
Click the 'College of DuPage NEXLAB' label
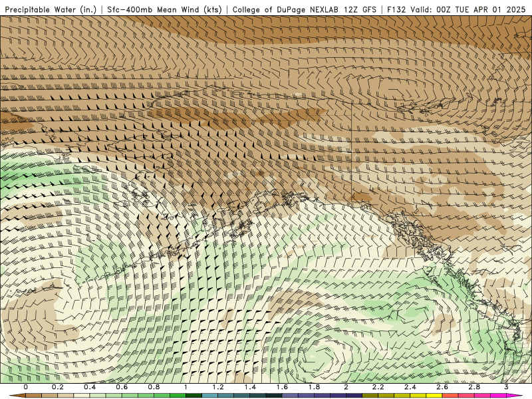pos(286,9)
